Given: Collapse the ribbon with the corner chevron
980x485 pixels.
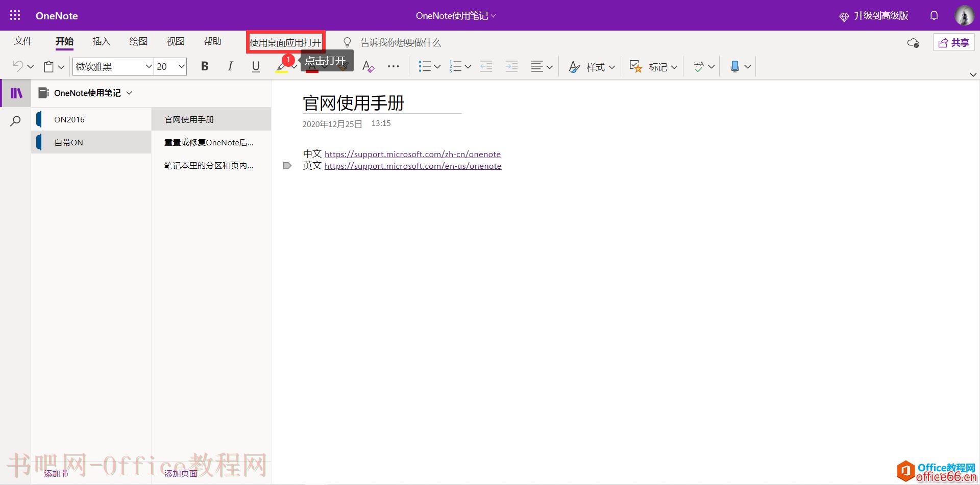Looking at the screenshot, I should 973,75.
